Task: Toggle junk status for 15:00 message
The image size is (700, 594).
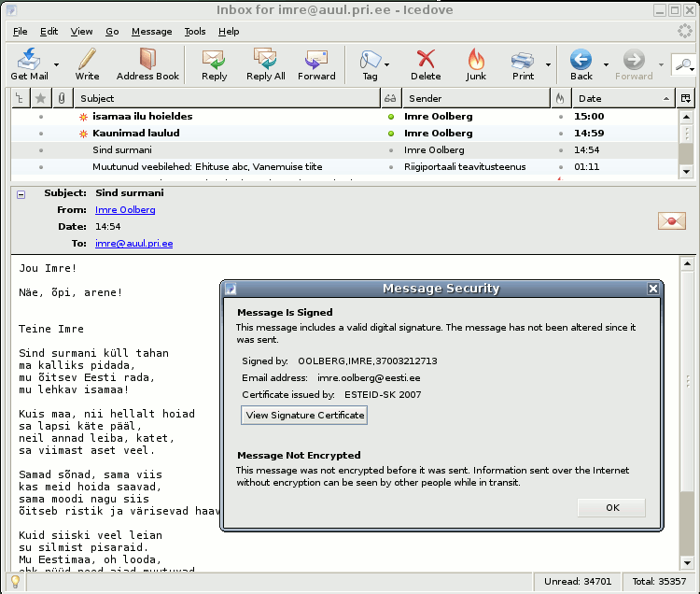Action: pyautogui.click(x=561, y=117)
